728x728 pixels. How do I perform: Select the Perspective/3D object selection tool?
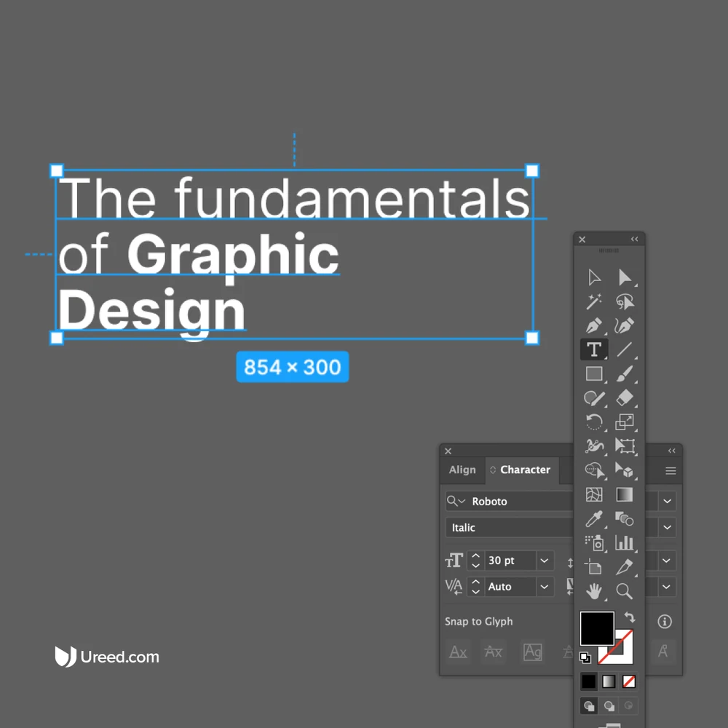(625, 470)
